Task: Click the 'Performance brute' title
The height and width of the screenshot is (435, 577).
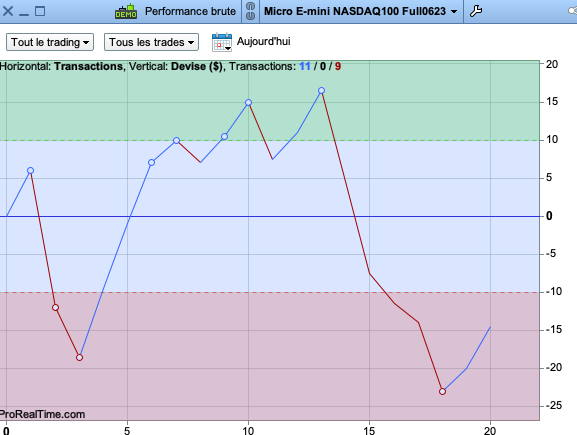Action: 190,11
